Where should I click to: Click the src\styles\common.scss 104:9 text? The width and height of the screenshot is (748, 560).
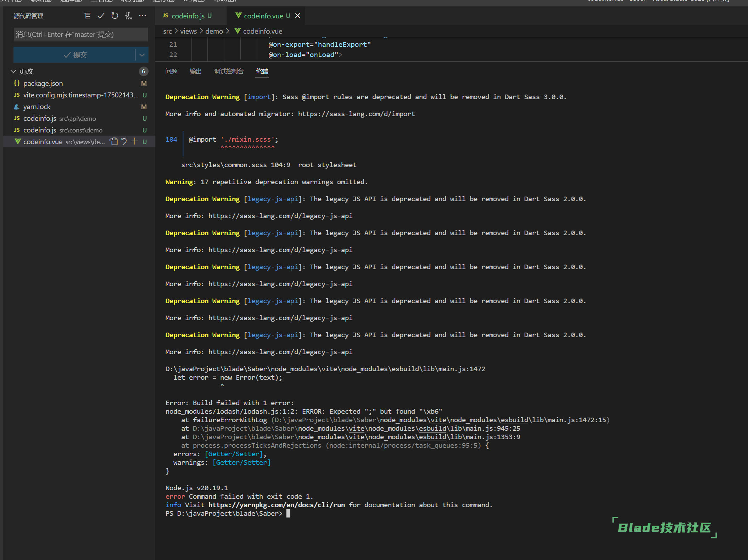coord(235,165)
